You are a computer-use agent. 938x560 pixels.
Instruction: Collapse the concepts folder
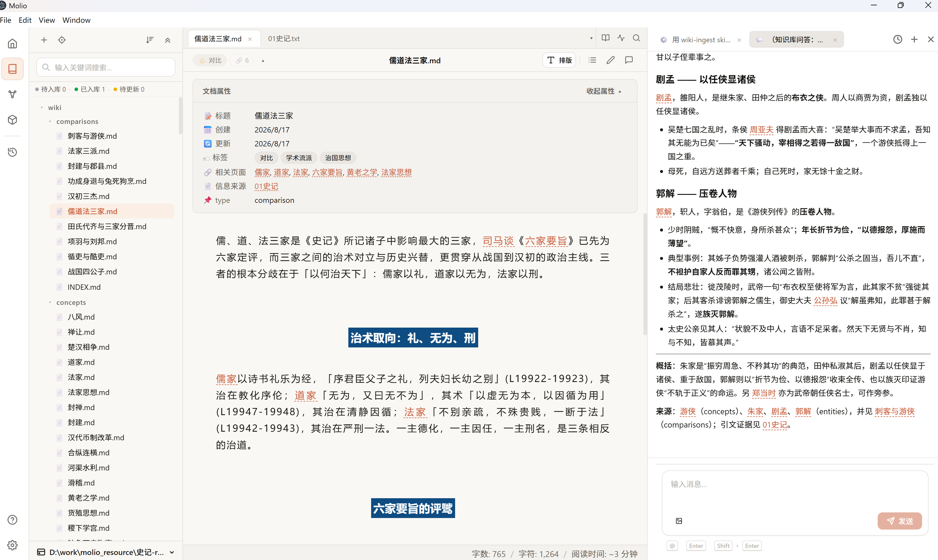[50, 302]
